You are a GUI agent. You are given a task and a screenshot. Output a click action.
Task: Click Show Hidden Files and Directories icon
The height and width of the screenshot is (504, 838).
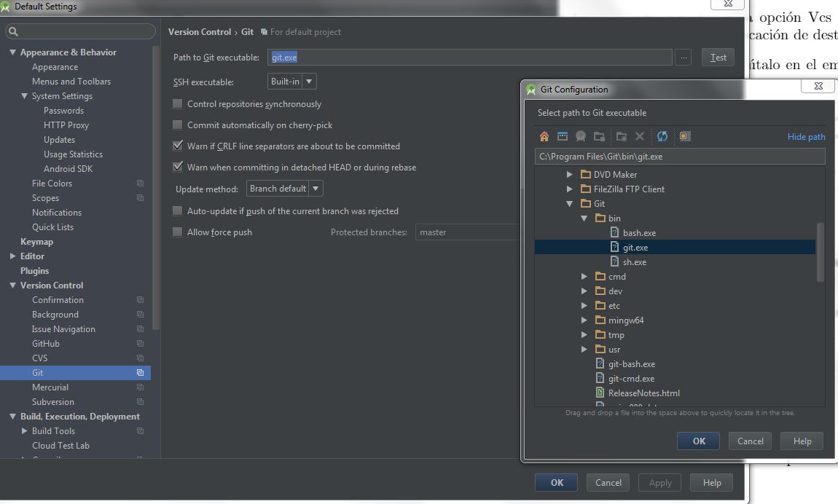point(684,136)
